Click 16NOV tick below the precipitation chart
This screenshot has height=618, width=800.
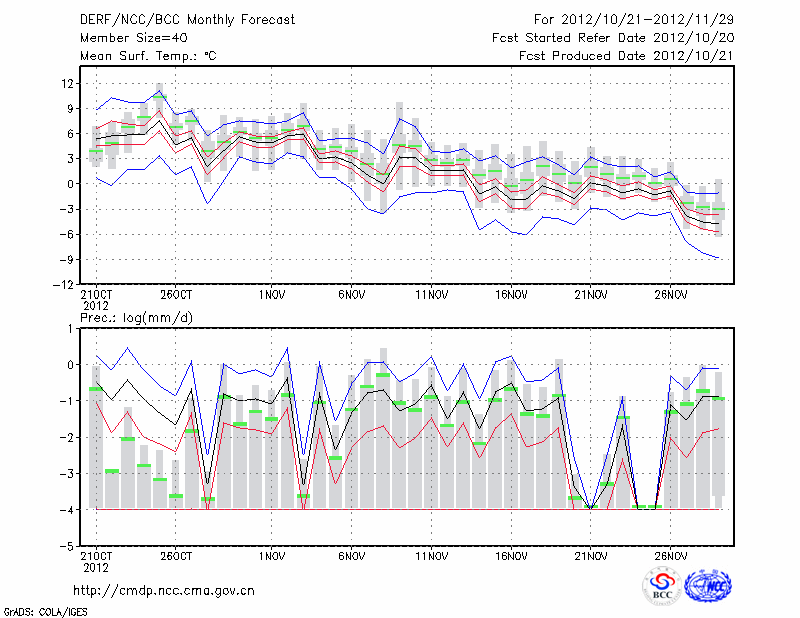click(x=511, y=557)
